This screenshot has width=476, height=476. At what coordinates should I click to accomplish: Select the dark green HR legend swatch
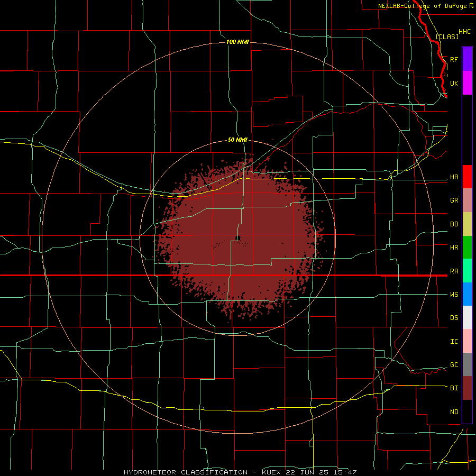[x=467, y=248]
